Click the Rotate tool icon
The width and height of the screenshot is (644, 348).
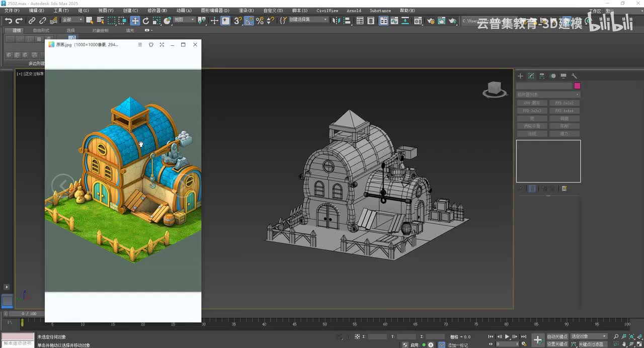146,21
